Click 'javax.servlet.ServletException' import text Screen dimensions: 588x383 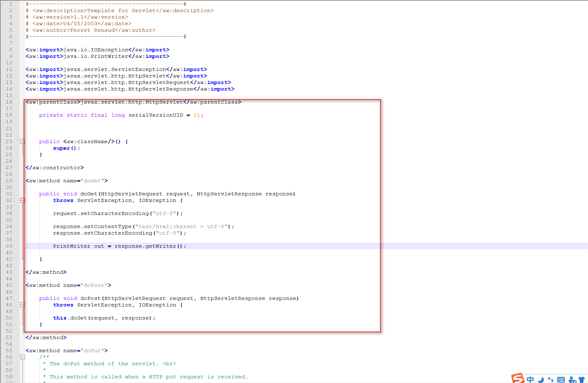tap(115, 69)
